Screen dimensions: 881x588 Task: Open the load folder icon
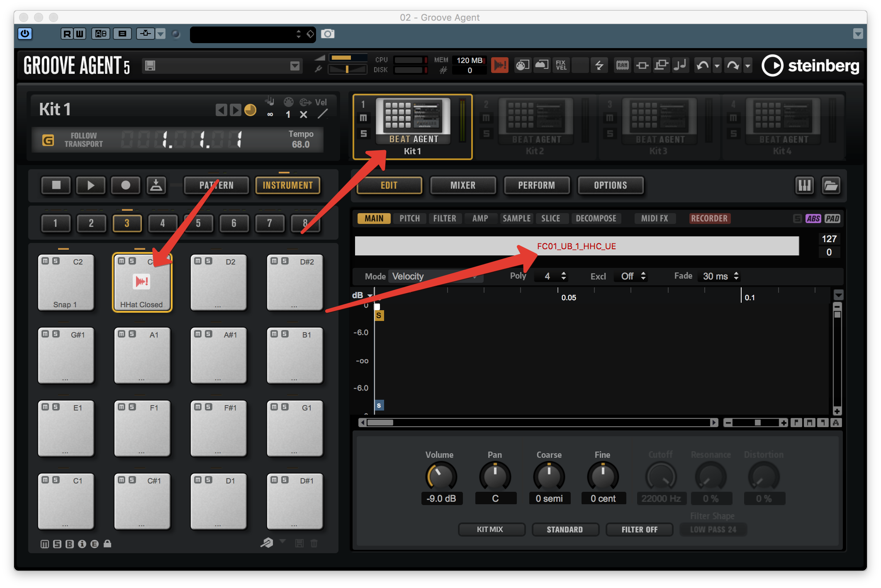831,185
